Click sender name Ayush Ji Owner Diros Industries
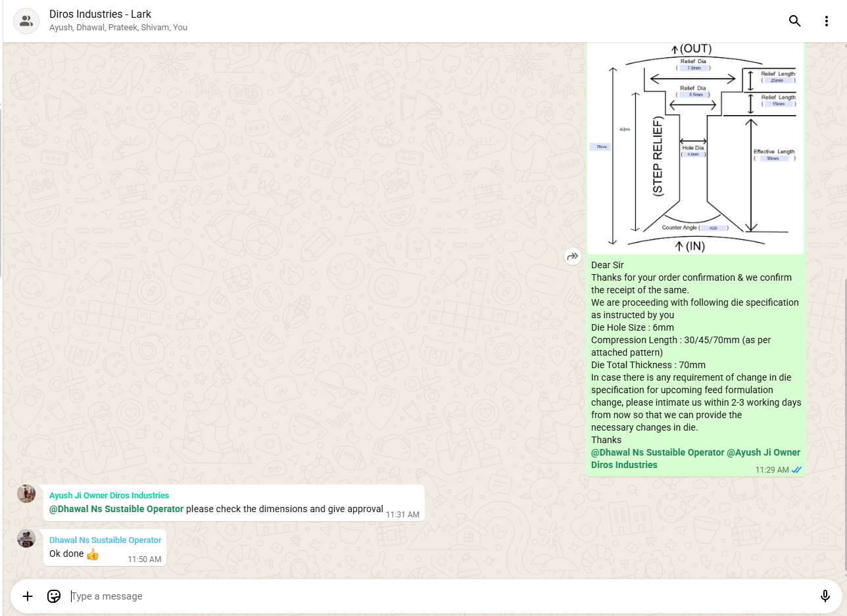This screenshot has height=616, width=847. (109, 496)
